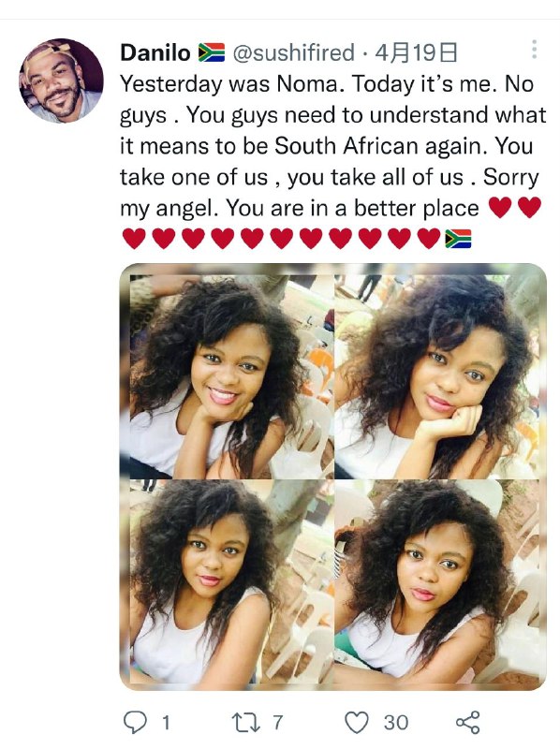Click the South African flag emoji beside Danilo
Image resolution: width=560 pixels, height=749 pixels.
coord(212,52)
